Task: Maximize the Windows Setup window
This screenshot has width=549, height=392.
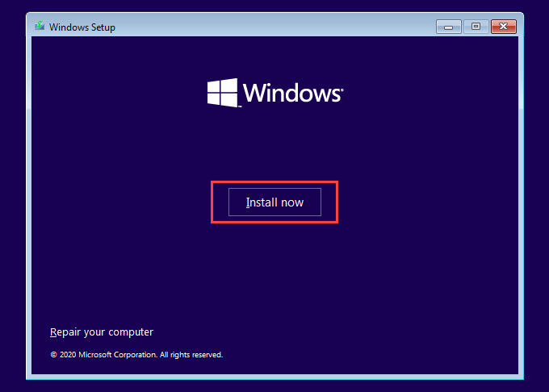Action: [x=476, y=27]
